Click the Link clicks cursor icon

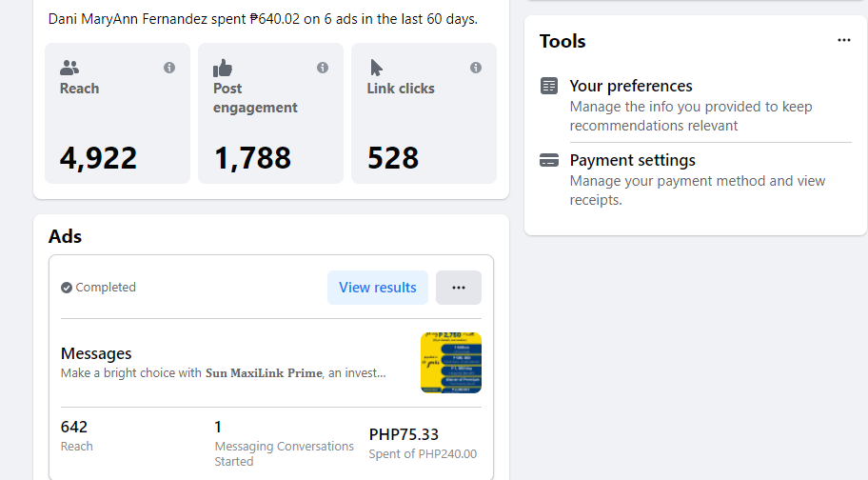click(x=376, y=68)
